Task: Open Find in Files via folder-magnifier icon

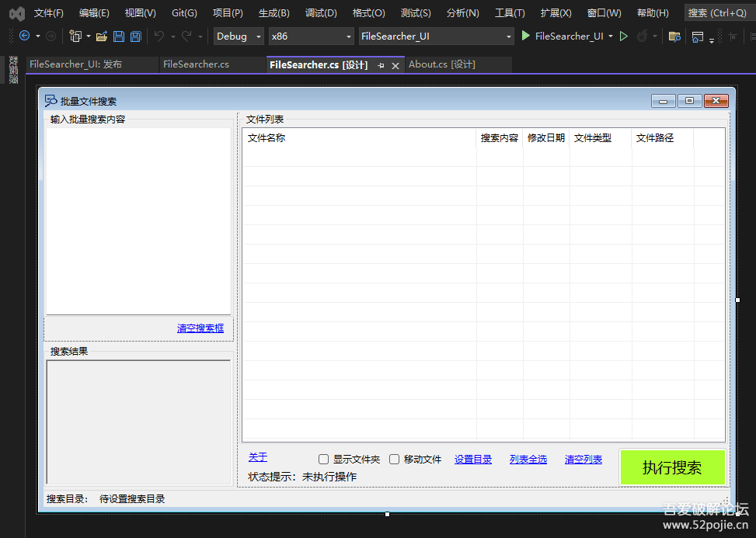Action: [x=674, y=36]
